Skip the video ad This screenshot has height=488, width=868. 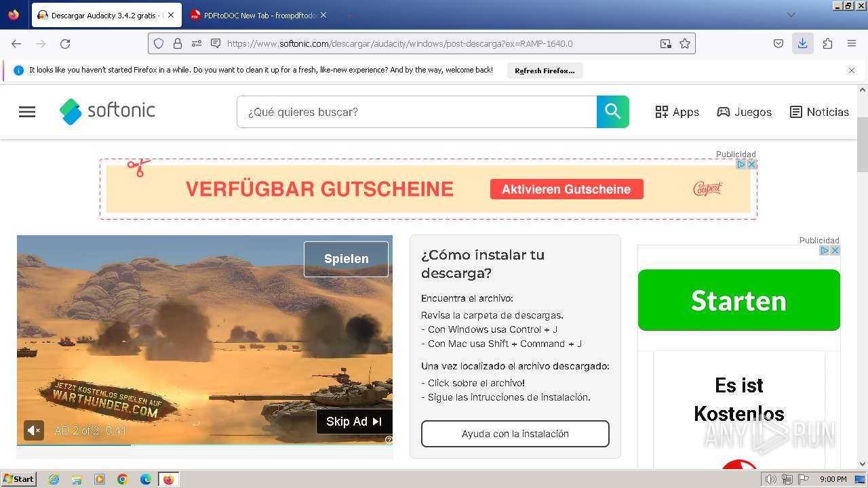coord(354,422)
